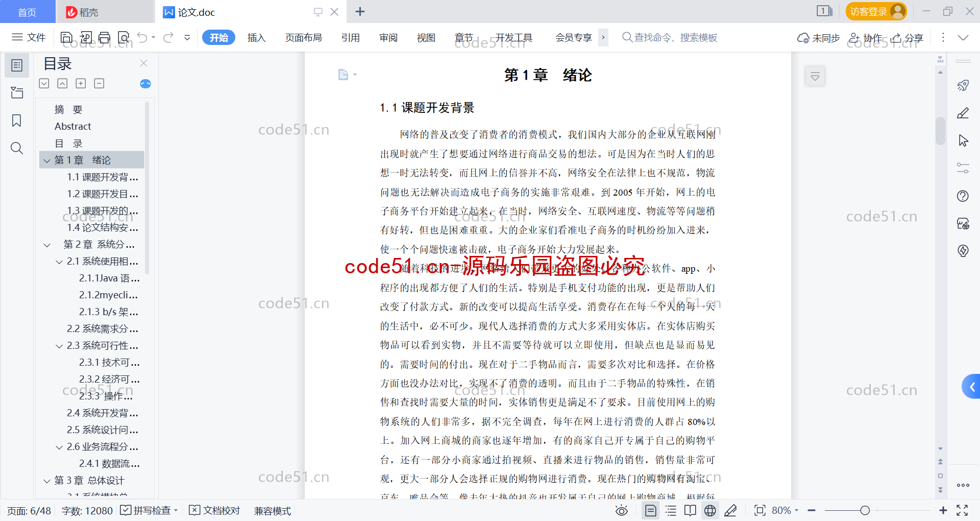This screenshot has width=980, height=521.
Task: Select the 插入 ribbon tab
Action: (x=256, y=37)
